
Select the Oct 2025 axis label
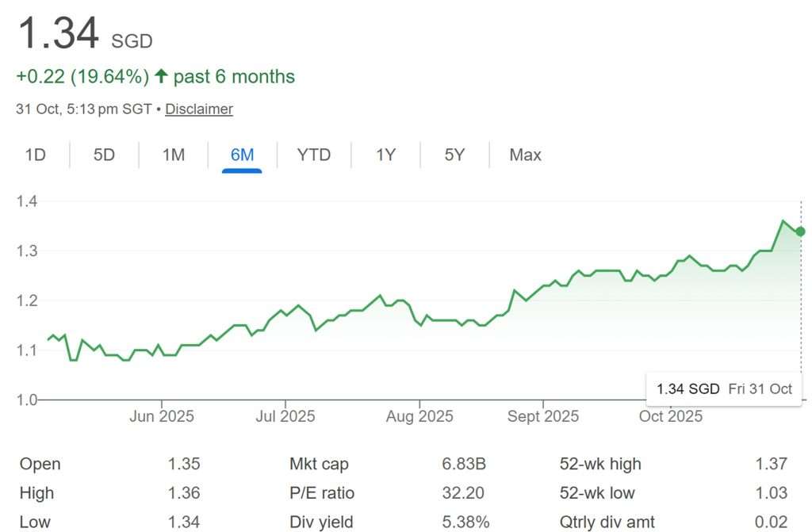[x=670, y=415]
